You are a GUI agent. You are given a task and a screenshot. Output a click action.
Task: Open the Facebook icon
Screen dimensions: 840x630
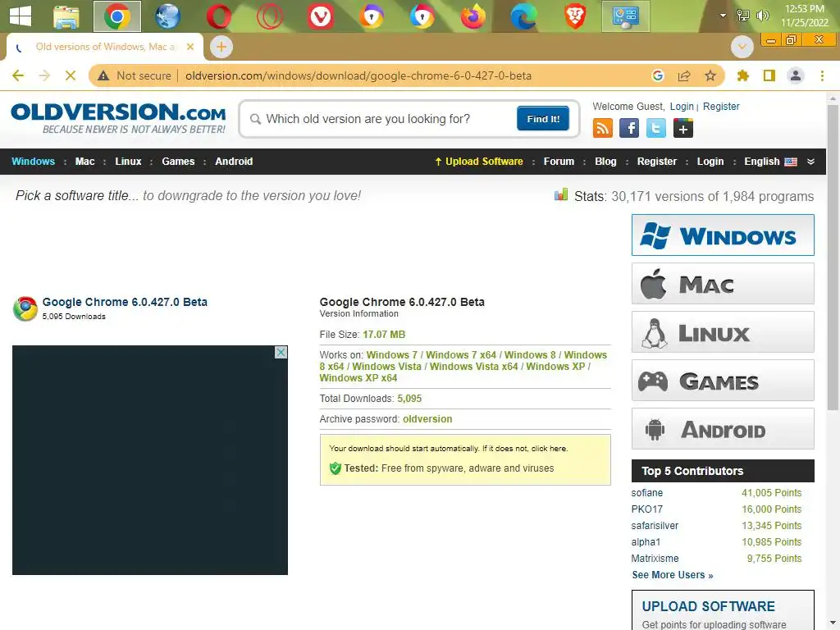[629, 128]
